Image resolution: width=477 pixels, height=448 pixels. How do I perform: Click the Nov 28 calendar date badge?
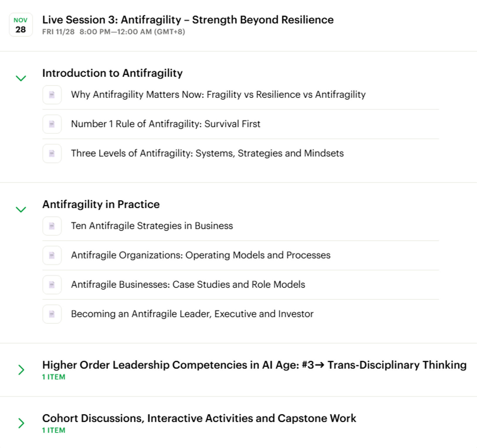tap(21, 25)
